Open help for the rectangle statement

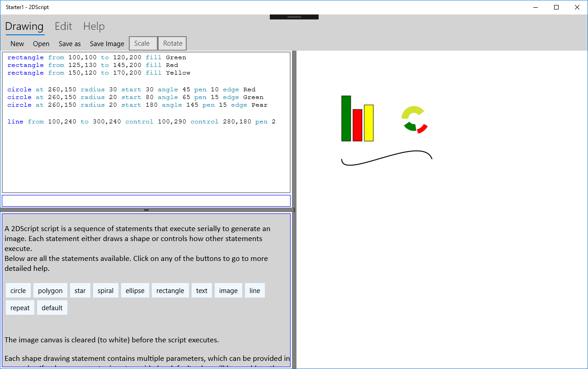[170, 291]
